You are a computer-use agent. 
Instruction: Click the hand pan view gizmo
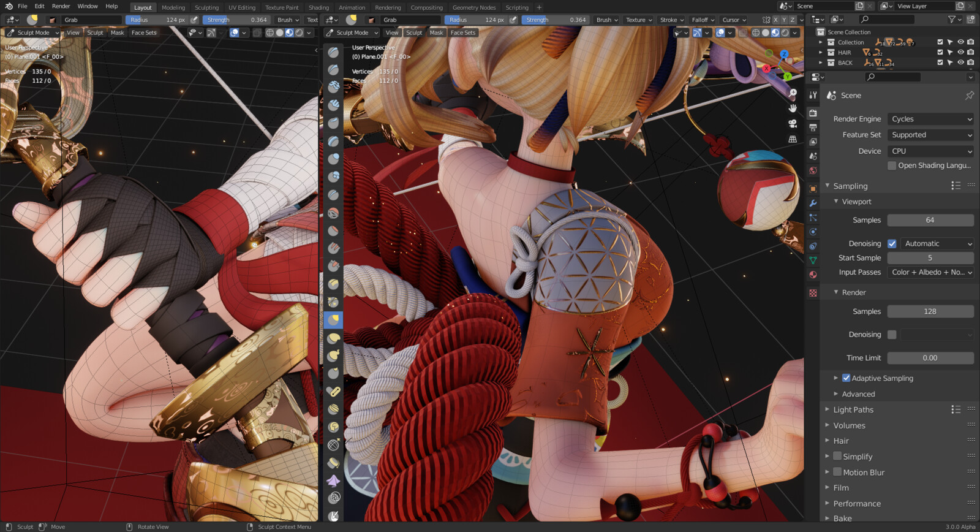tap(793, 108)
